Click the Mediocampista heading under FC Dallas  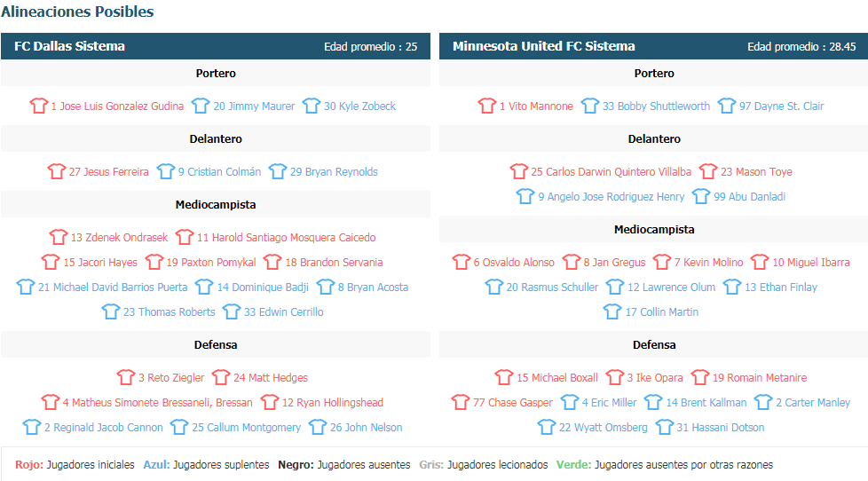(216, 204)
